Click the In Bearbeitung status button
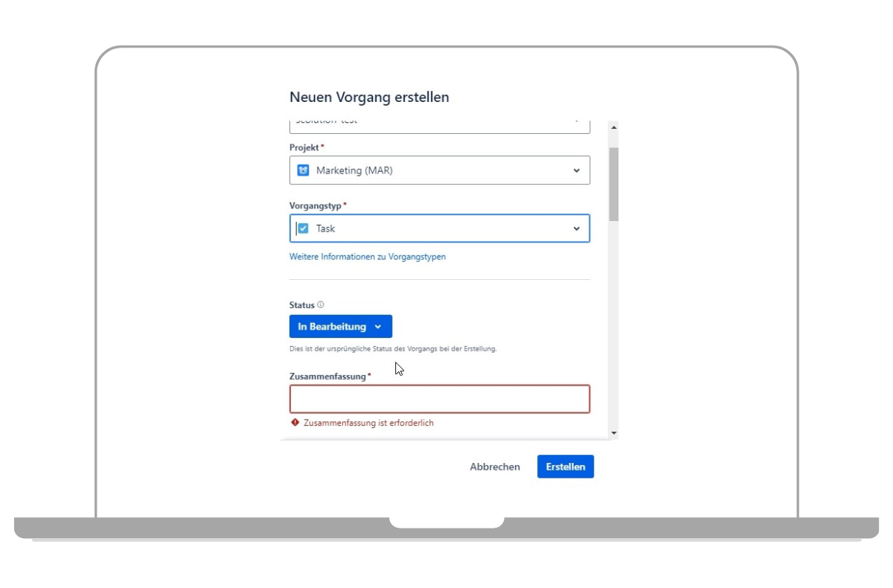 click(x=341, y=326)
